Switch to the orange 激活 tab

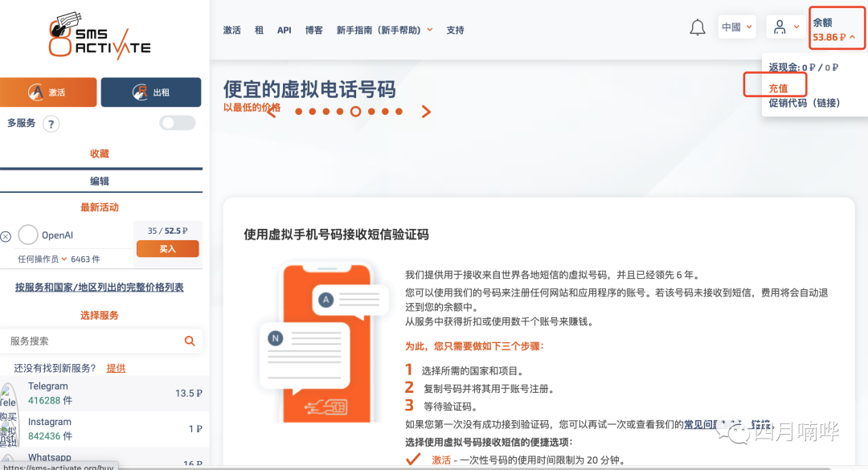pos(48,92)
